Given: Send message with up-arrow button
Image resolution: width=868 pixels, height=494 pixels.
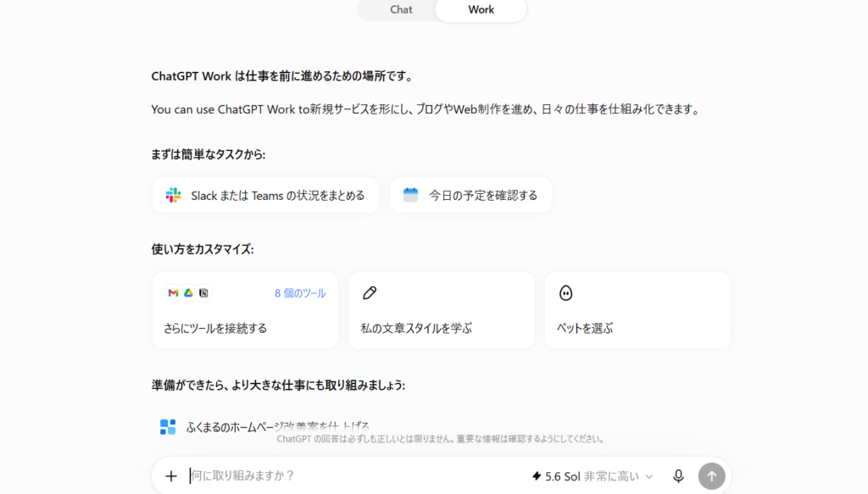Looking at the screenshot, I should click(712, 475).
